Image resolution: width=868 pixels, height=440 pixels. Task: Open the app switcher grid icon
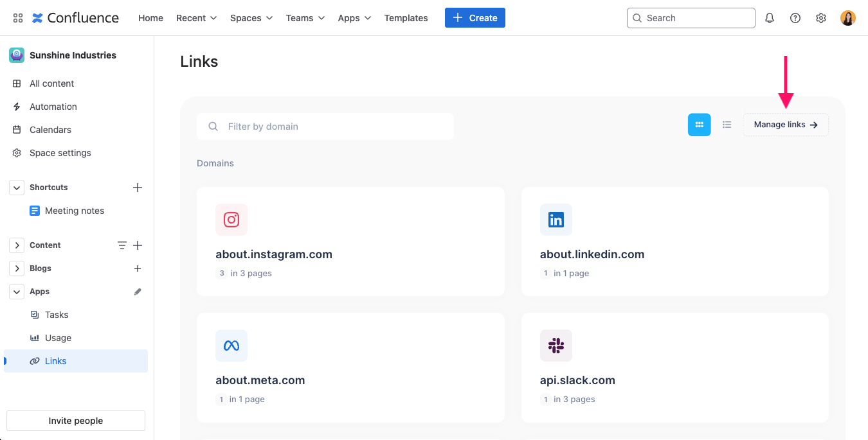point(17,17)
